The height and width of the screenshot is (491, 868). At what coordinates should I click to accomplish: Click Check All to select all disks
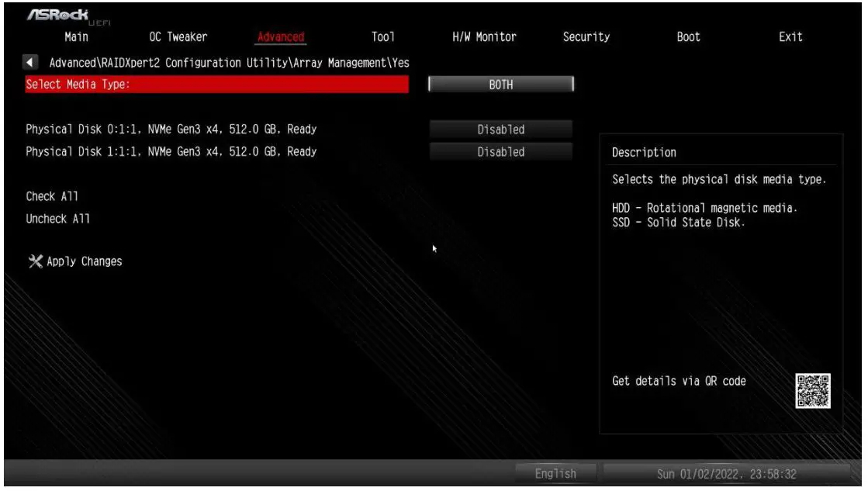click(50, 196)
